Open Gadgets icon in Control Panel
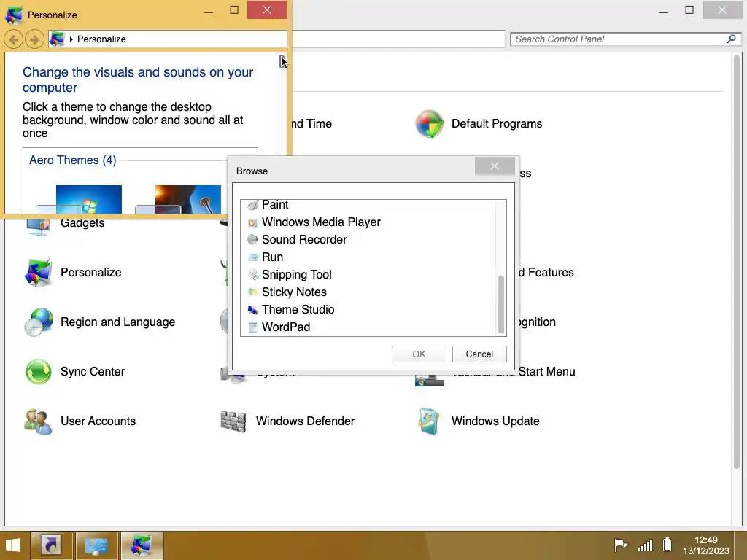This screenshot has width=747, height=560. (x=38, y=226)
